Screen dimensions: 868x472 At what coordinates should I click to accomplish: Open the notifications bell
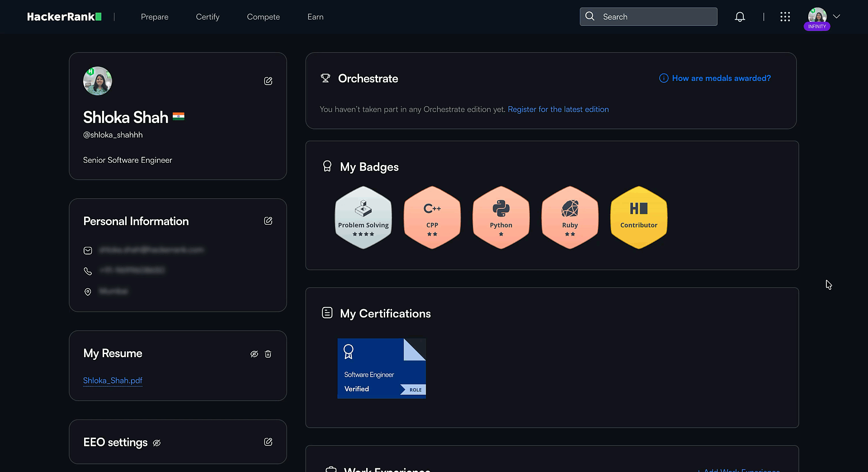click(x=740, y=17)
